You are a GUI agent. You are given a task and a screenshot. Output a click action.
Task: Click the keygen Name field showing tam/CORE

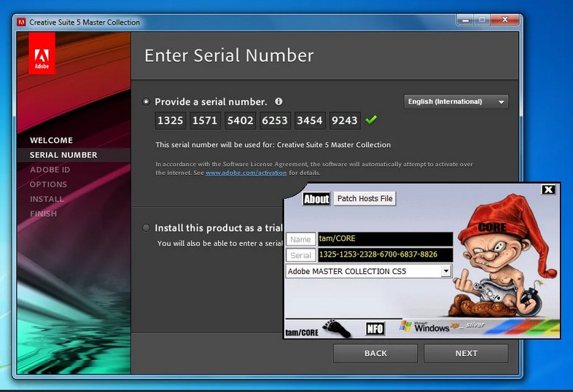pyautogui.click(x=385, y=239)
